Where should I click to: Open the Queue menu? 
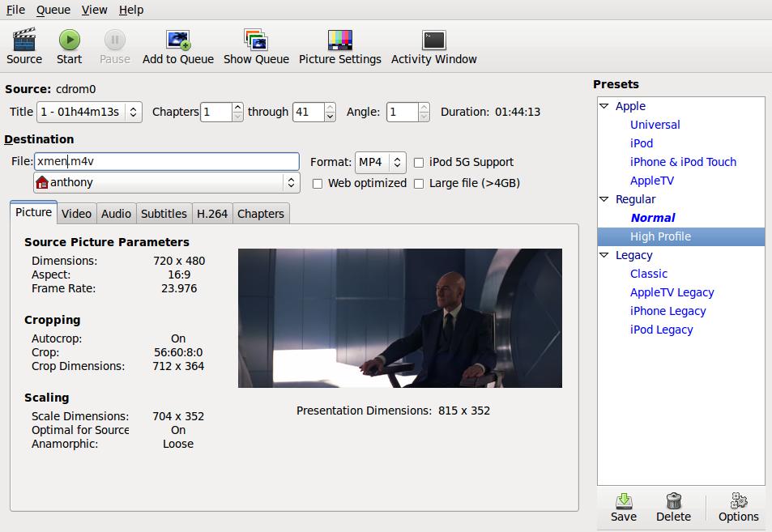pos(53,10)
